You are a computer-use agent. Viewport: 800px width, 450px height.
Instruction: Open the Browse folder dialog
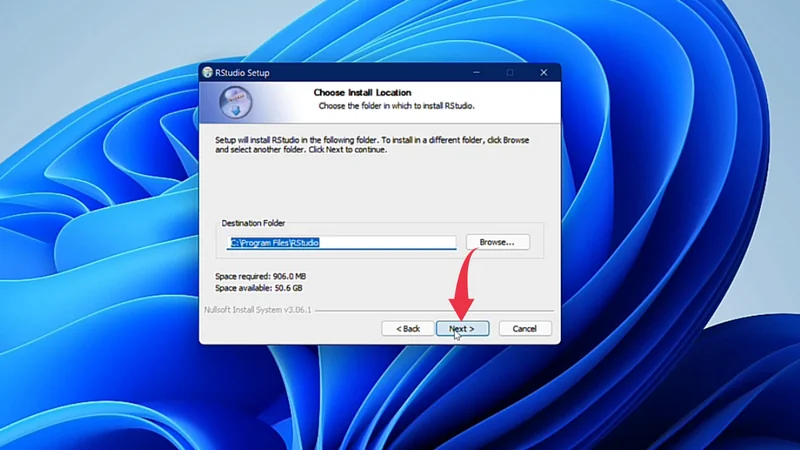pos(497,242)
